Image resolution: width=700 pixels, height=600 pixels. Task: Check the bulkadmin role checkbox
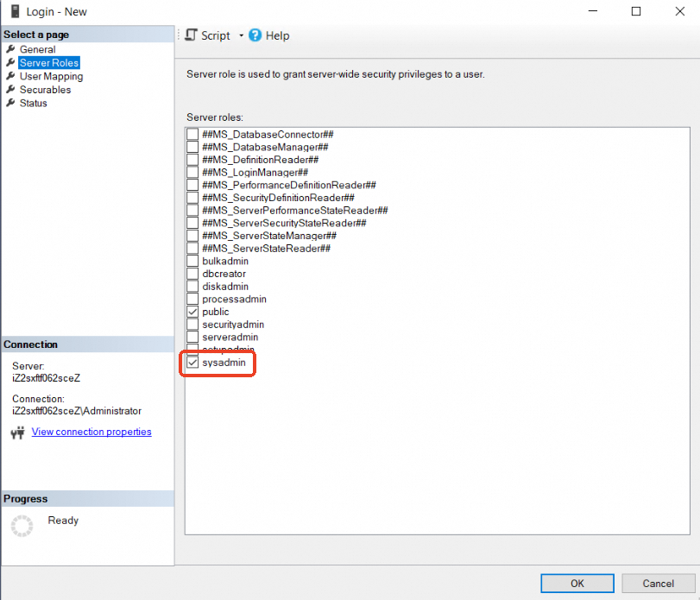point(192,261)
